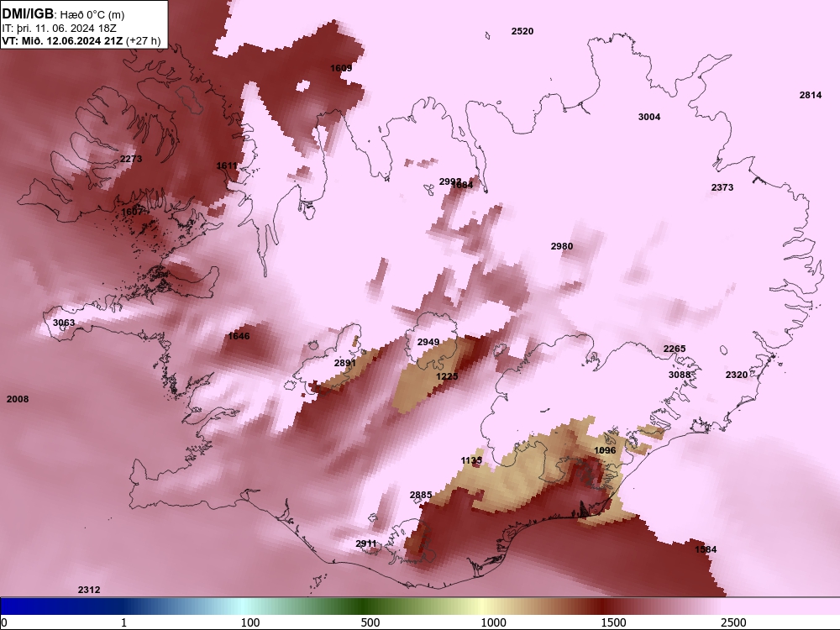
Task: Click the 1611 height label
Action: click(x=227, y=165)
